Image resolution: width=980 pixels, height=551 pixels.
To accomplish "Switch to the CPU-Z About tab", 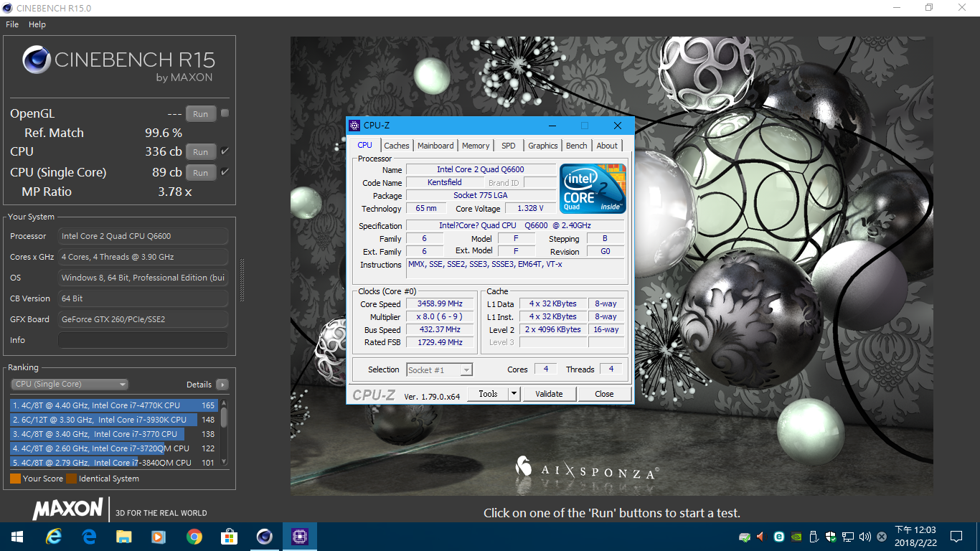I will tap(607, 146).
